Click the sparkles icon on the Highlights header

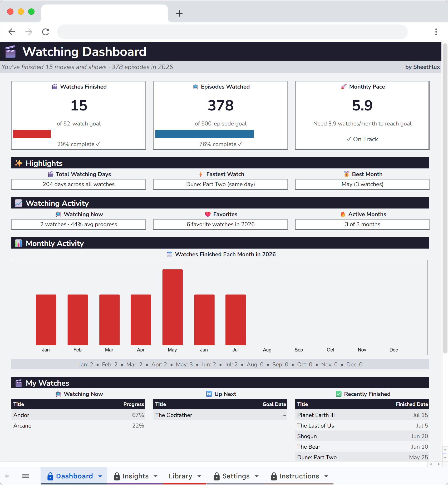pos(18,163)
